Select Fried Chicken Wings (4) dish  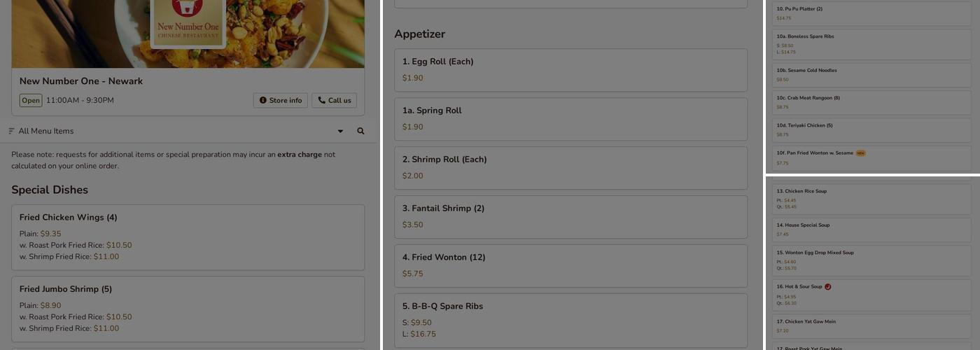188,237
